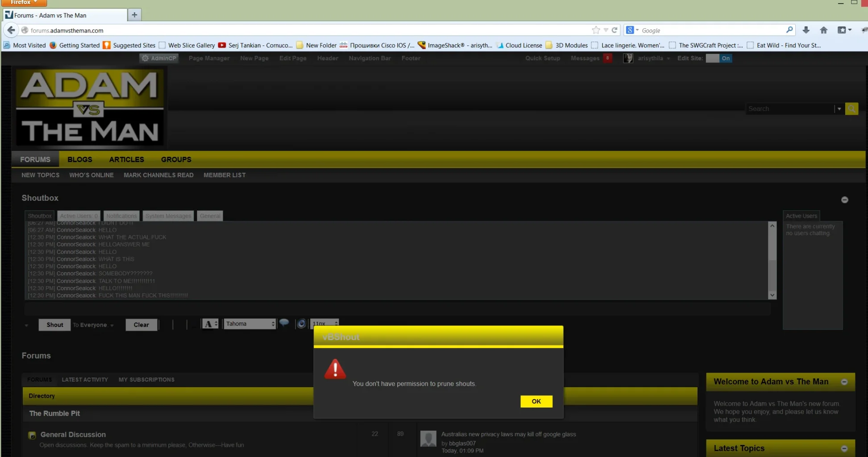868x457 pixels.
Task: Click the browser back arrow button
Action: [11, 30]
